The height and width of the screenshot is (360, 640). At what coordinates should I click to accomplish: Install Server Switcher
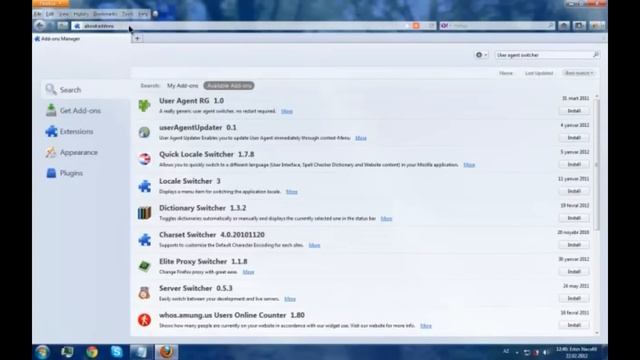coord(574,298)
